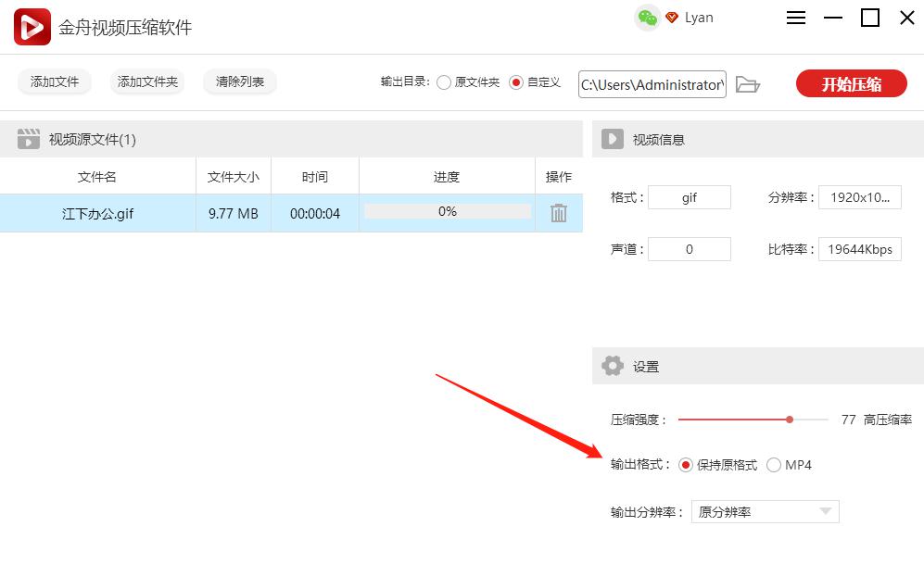Adjust the 压缩强度 compression slider
The image size is (924, 564).
(789, 419)
